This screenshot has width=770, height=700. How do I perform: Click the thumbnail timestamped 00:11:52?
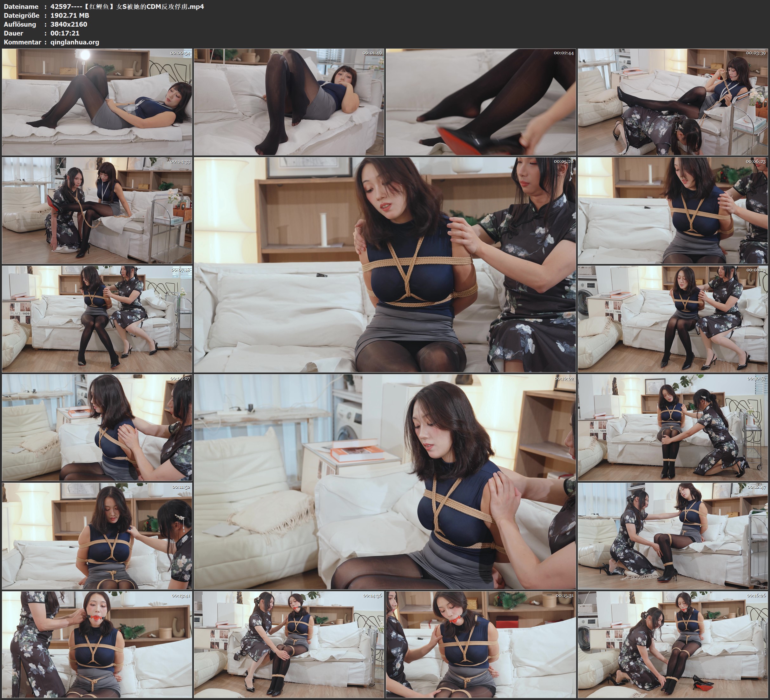(x=97, y=536)
